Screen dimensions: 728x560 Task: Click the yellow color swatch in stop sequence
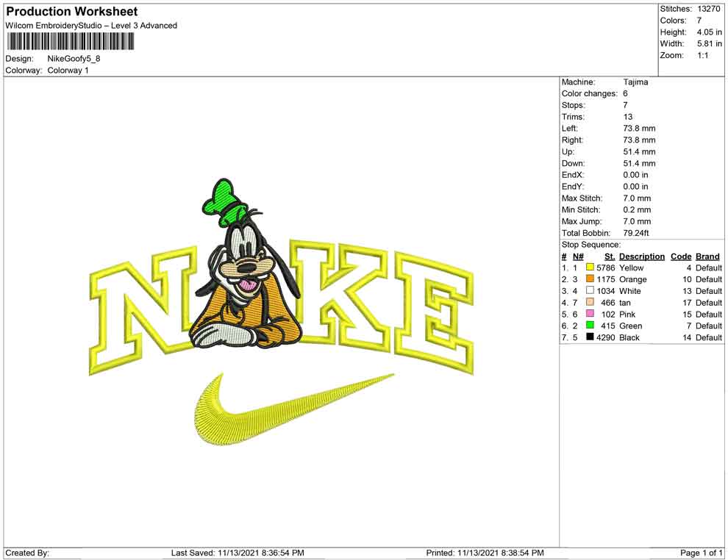(590, 268)
